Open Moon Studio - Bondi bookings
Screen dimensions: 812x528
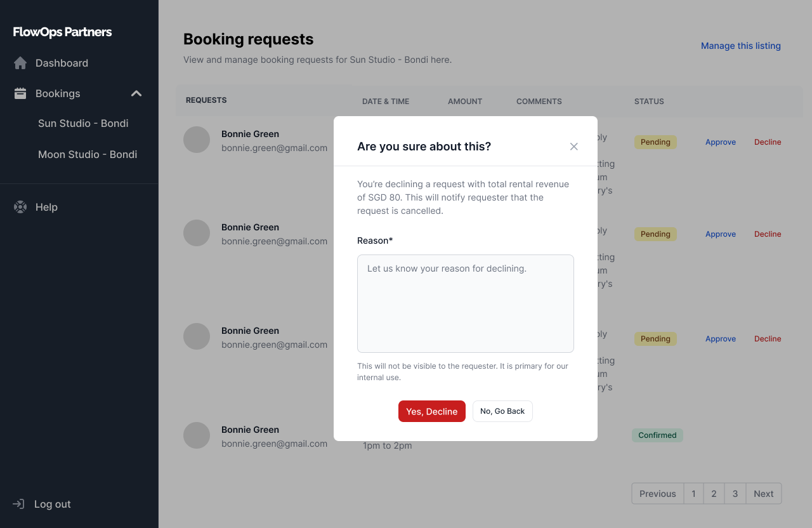88,154
